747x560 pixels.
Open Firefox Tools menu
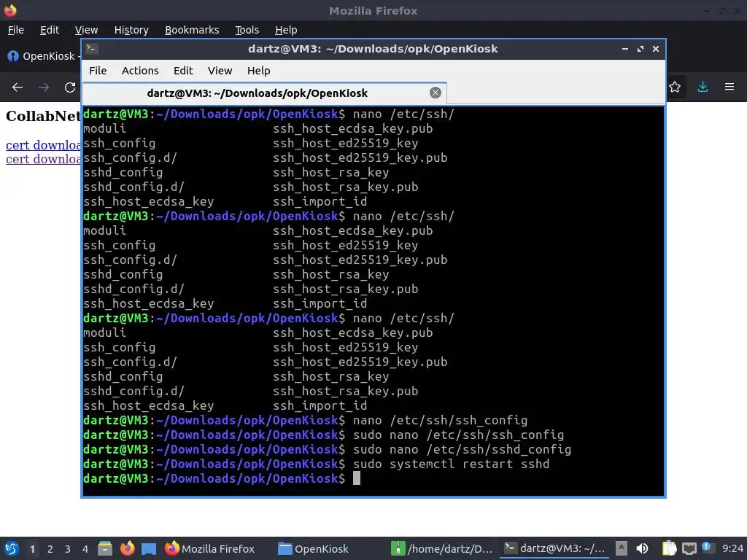coord(247,30)
